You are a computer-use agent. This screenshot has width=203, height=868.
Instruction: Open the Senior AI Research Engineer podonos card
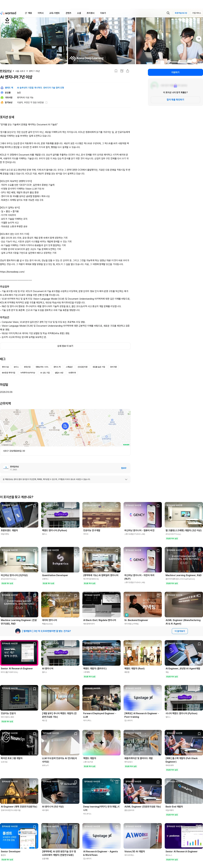(184, 842)
